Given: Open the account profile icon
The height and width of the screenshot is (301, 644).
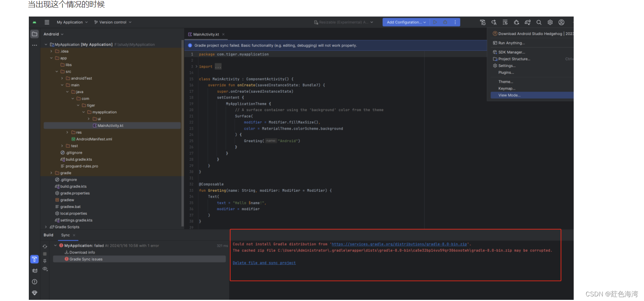Looking at the screenshot, I should click(561, 22).
